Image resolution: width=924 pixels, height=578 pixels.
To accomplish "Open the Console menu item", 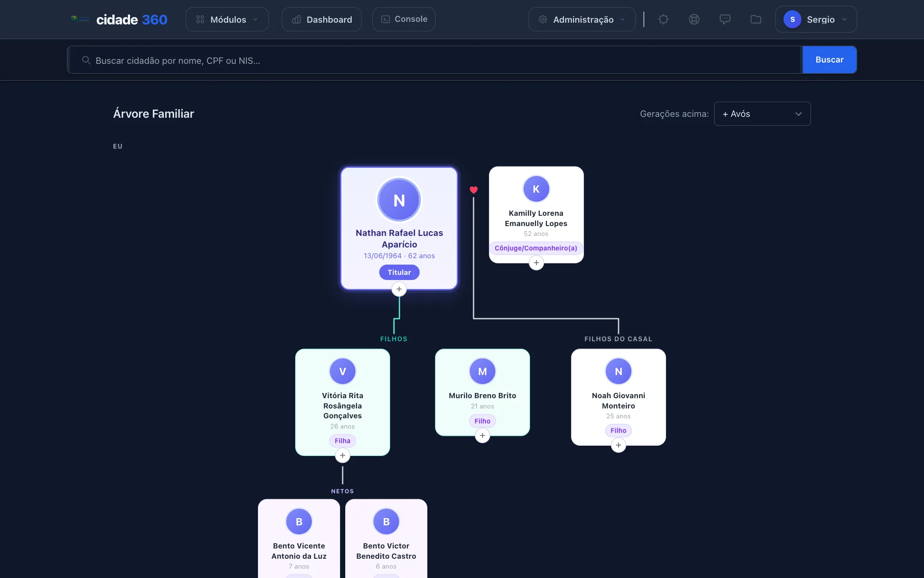I will [x=404, y=19].
